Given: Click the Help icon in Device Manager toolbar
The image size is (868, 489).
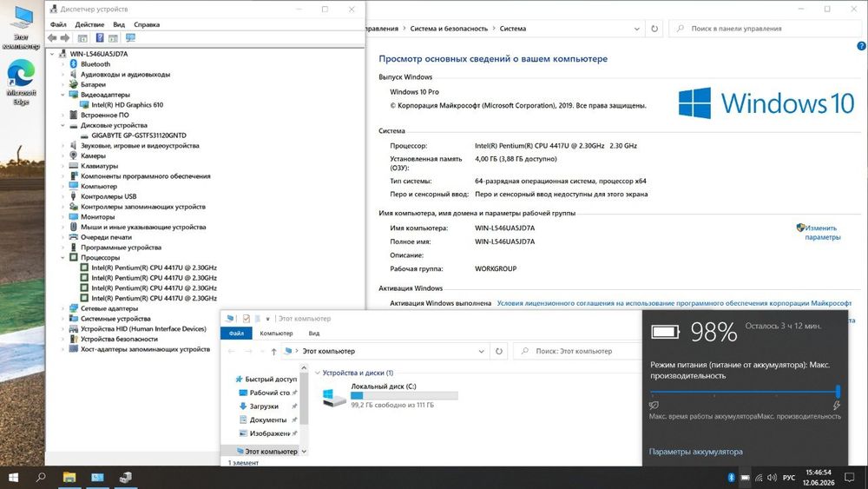Looking at the screenshot, I should (100, 37).
